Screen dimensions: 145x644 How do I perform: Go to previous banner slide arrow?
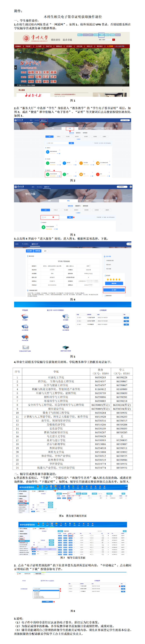15,67
